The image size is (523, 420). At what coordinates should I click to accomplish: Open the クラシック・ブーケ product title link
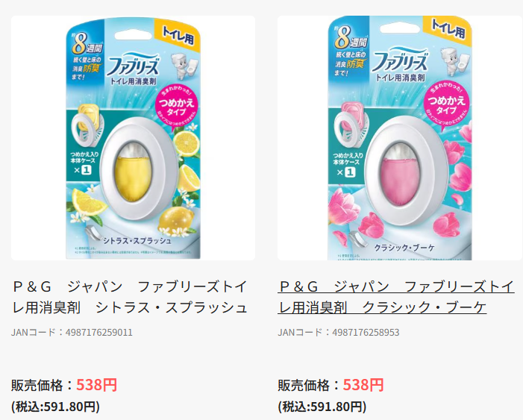point(396,297)
